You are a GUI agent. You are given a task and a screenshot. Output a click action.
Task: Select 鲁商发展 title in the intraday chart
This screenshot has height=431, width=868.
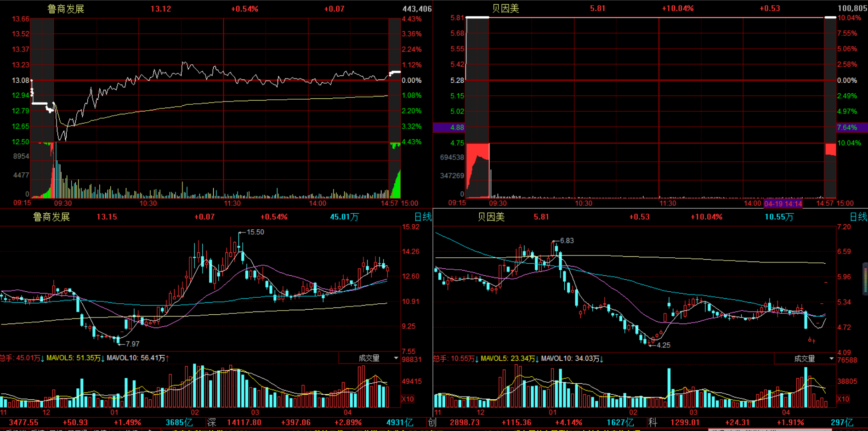pyautogui.click(x=66, y=9)
